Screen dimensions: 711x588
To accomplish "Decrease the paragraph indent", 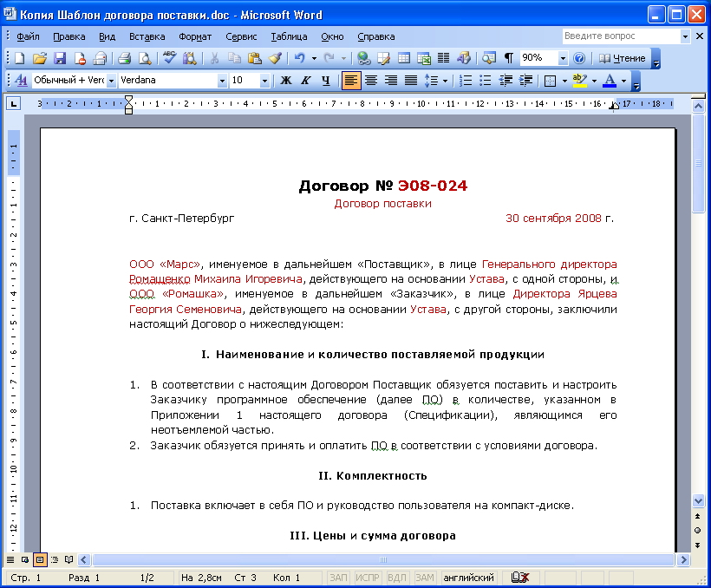I will pyautogui.click(x=506, y=81).
